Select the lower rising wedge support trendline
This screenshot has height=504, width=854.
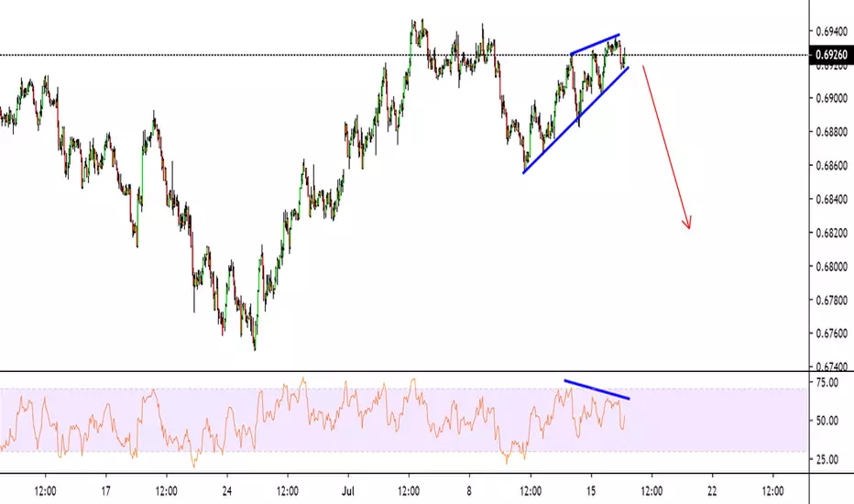(x=575, y=120)
